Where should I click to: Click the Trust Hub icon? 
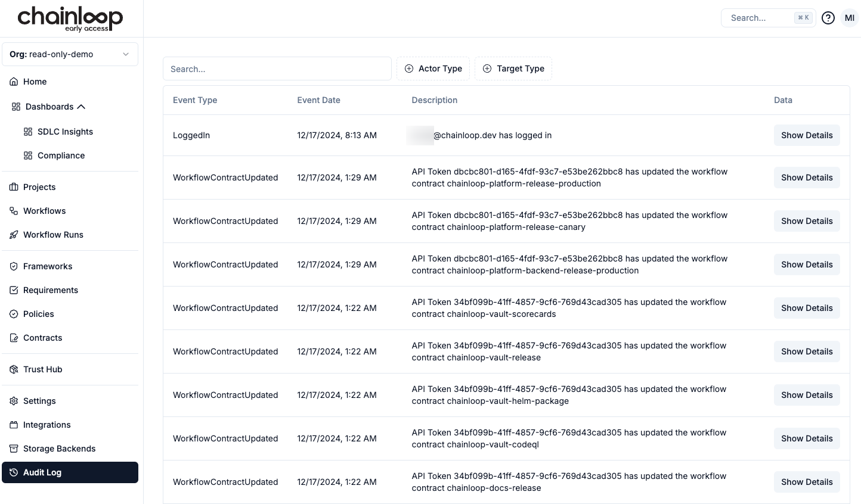pos(14,369)
